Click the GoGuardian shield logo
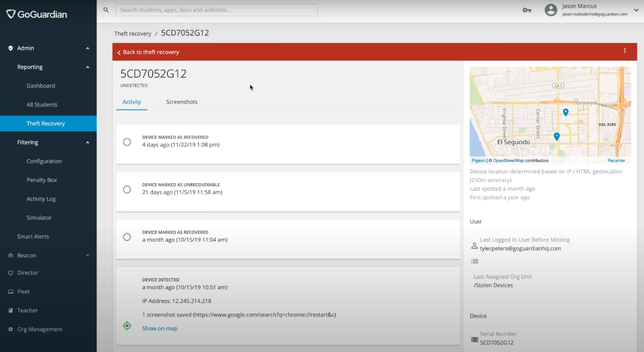The image size is (644, 352). (x=11, y=14)
